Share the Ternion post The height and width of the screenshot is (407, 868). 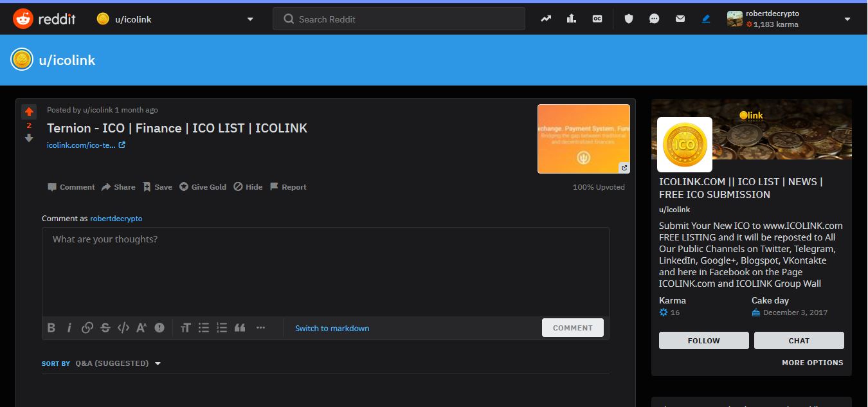(118, 187)
